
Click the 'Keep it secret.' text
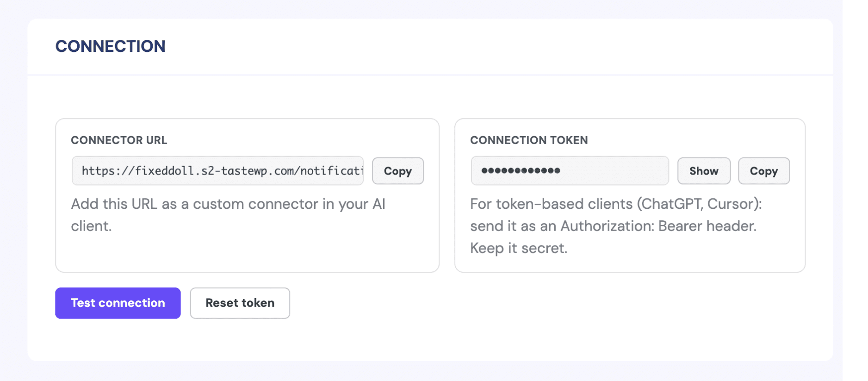click(x=518, y=248)
